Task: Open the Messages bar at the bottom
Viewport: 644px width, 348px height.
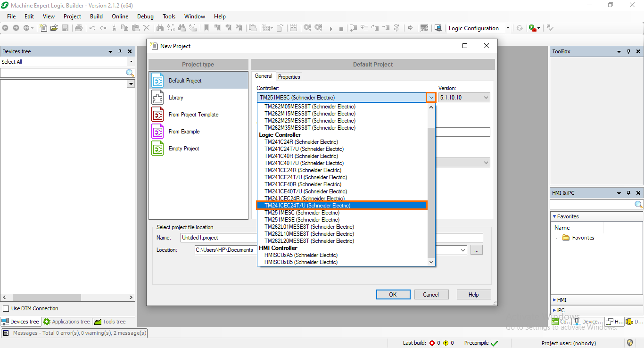Action: [75, 333]
